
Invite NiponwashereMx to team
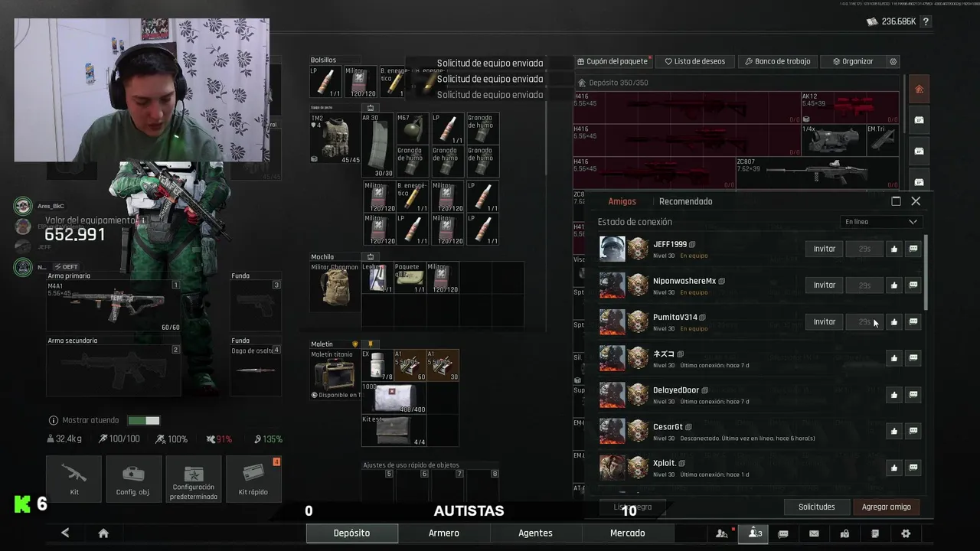click(x=824, y=285)
